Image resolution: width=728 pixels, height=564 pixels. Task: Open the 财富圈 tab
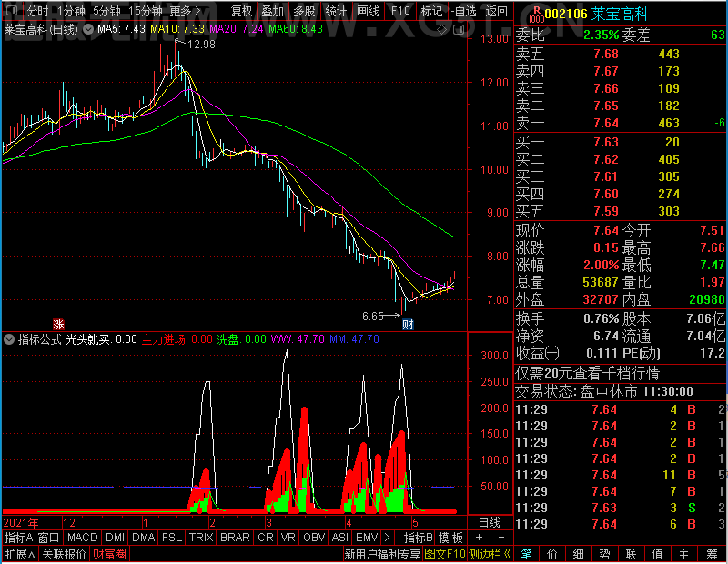coord(109,554)
